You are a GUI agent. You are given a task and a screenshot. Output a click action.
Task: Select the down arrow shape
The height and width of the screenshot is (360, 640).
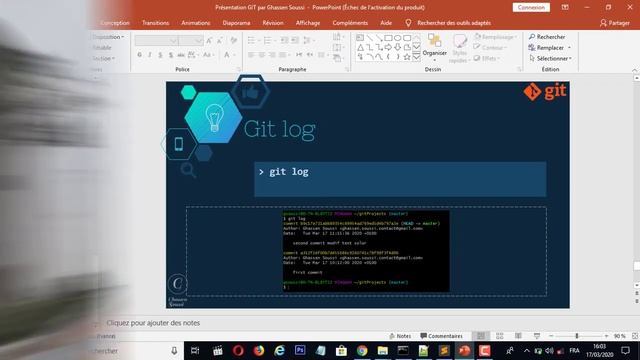pos(398,47)
